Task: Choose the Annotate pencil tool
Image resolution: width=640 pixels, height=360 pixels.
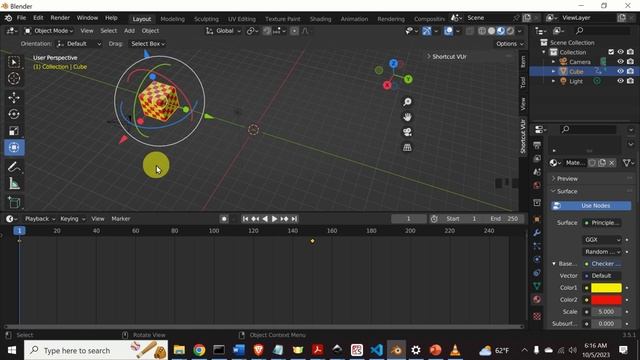Action: [14, 167]
